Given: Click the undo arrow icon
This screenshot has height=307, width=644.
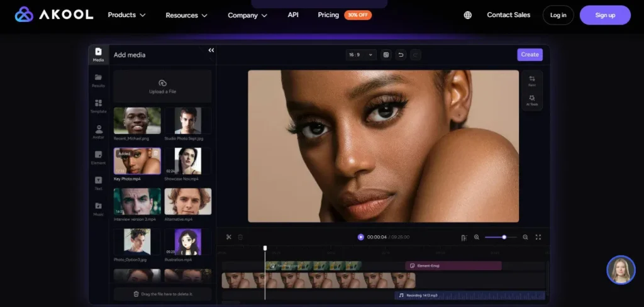Looking at the screenshot, I should click(401, 55).
